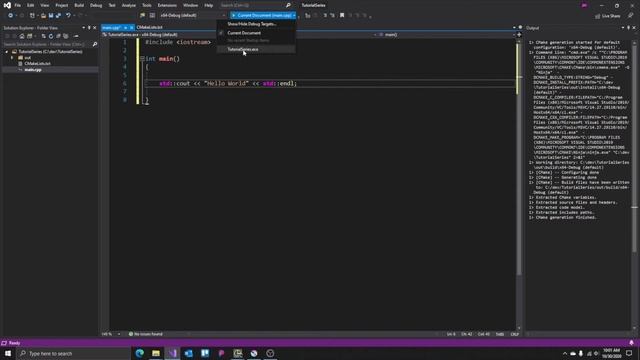Close the main.cpp tab
640x360 pixels.
click(x=131, y=27)
